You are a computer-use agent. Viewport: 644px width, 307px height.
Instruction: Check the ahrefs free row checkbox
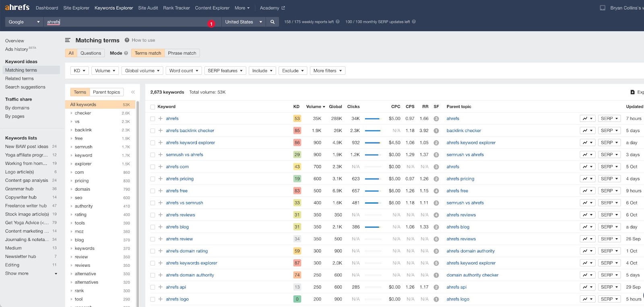153,191
